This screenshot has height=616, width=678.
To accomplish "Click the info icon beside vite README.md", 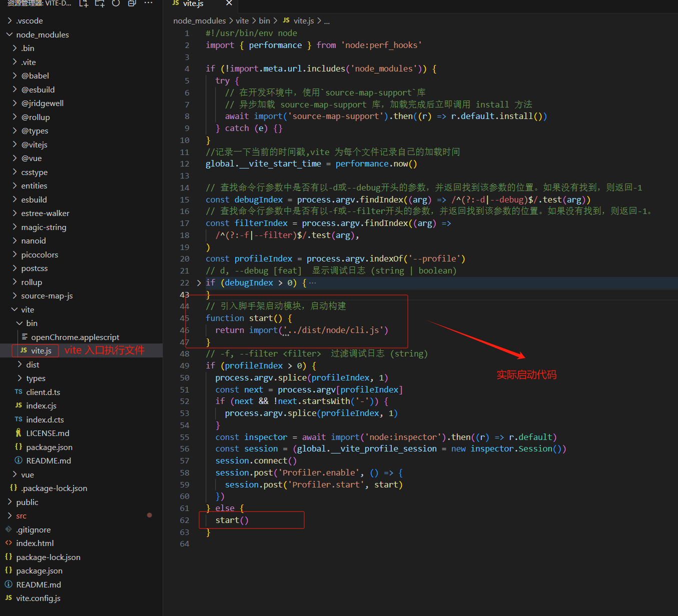I will 19,460.
